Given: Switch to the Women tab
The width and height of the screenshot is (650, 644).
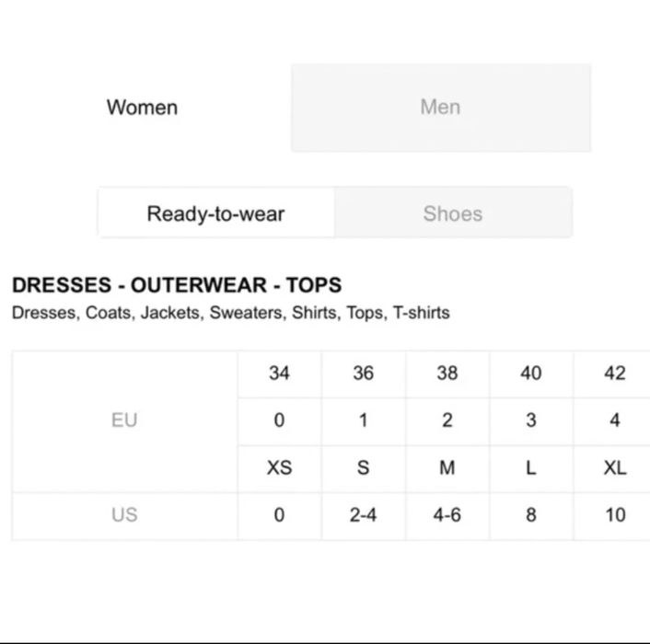Looking at the screenshot, I should point(143,107).
